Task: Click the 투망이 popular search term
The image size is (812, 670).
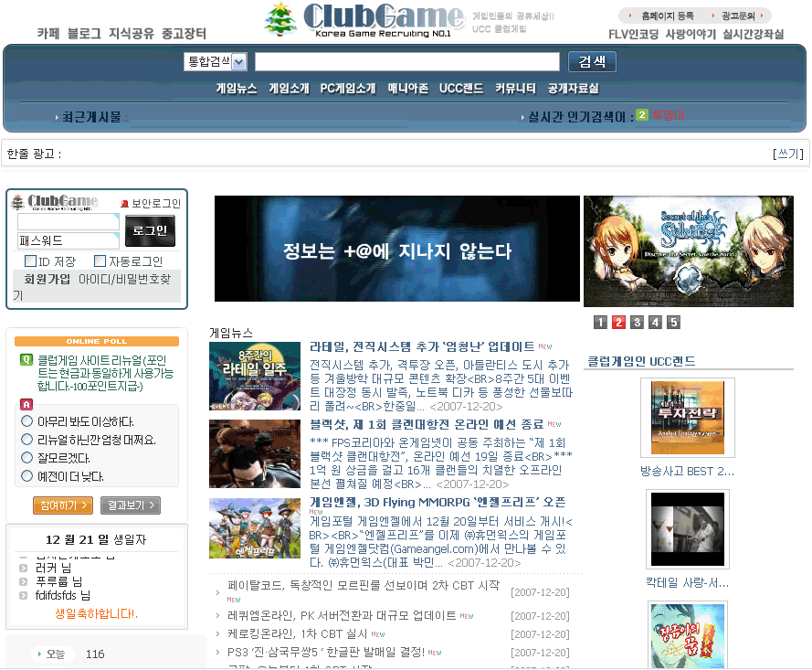Action: (668, 115)
